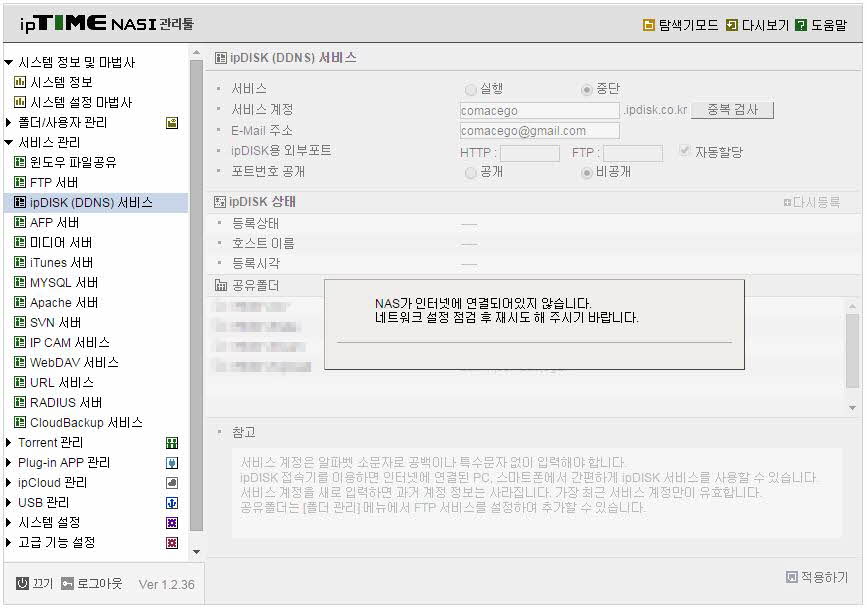Select the 공개 port radio button
867x608 pixels.
pos(471,173)
